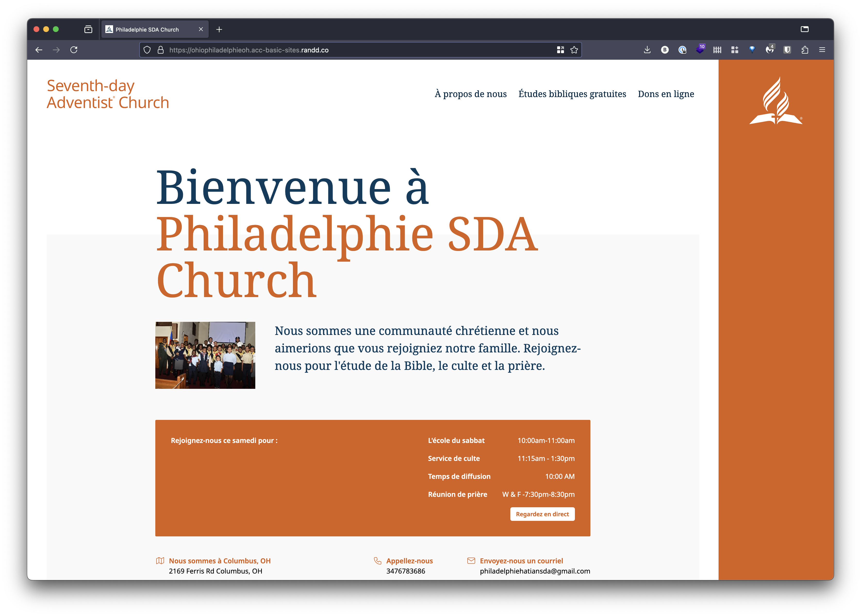
Task: Open the purple layers extension with badge 10
Action: (x=700, y=49)
